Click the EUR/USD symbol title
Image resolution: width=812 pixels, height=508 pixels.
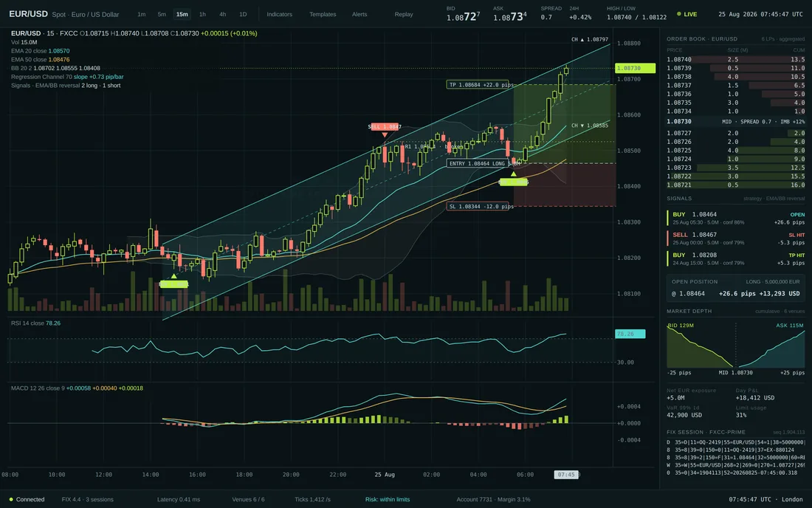[29, 14]
